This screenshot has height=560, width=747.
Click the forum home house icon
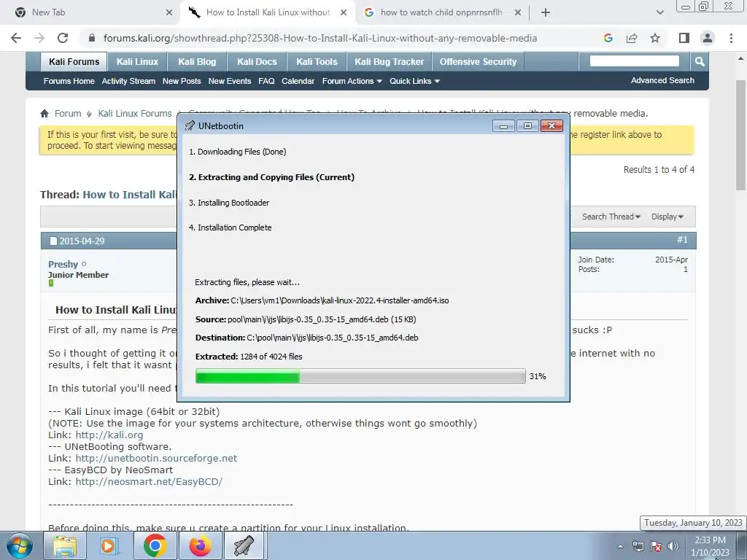44,113
